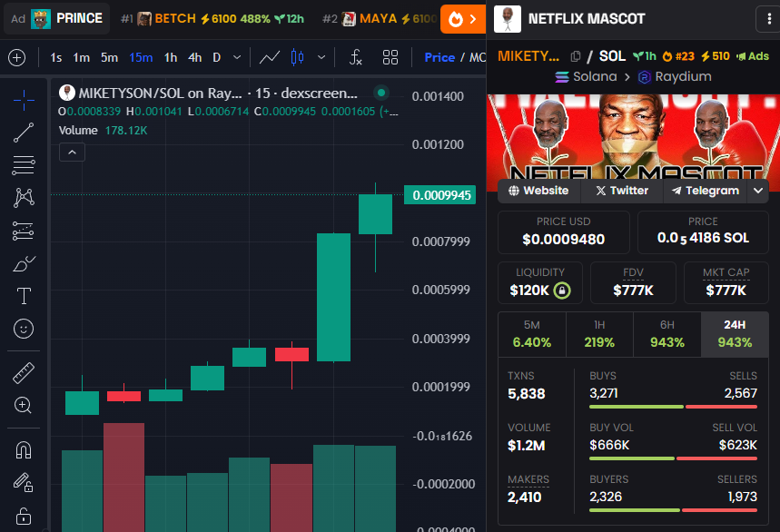Viewport: 780px width, 532px height.
Task: Click the #23 trending rank badge
Action: click(x=678, y=56)
